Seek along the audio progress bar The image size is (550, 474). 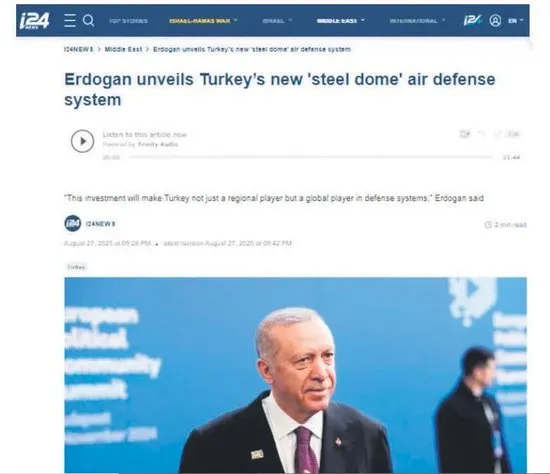pyautogui.click(x=311, y=157)
